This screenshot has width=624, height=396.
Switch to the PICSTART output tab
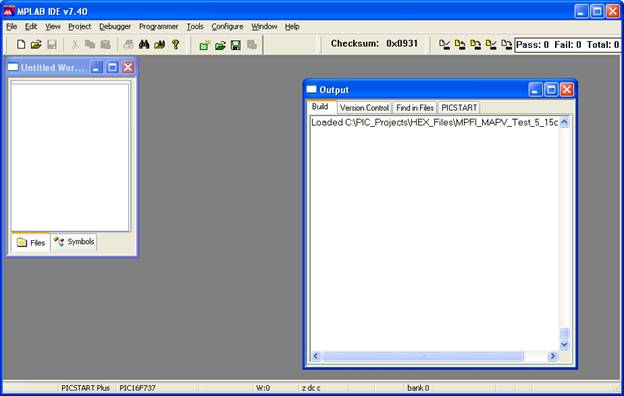tap(459, 108)
